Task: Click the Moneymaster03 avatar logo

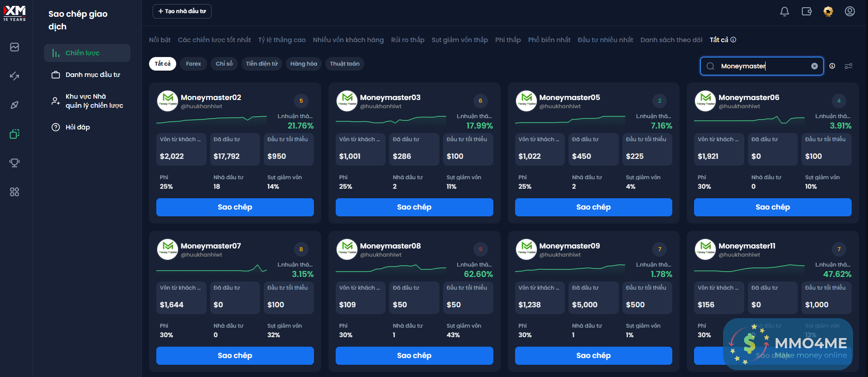Action: [x=347, y=101]
